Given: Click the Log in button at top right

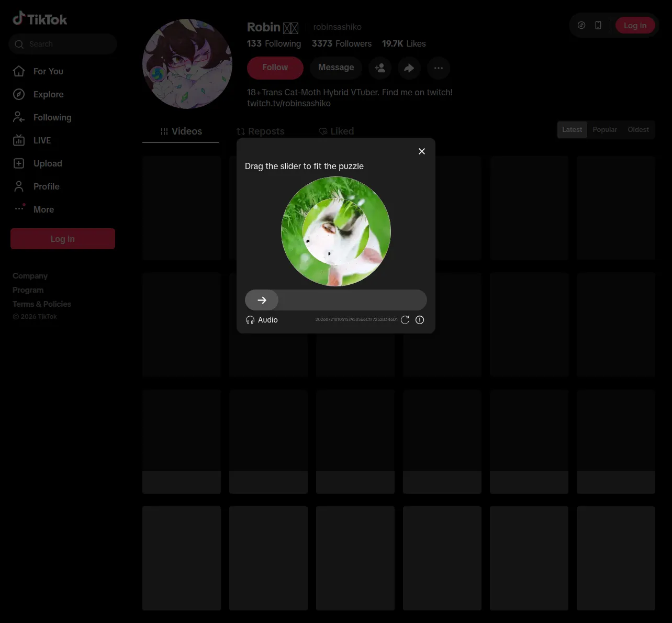Looking at the screenshot, I should (x=635, y=25).
